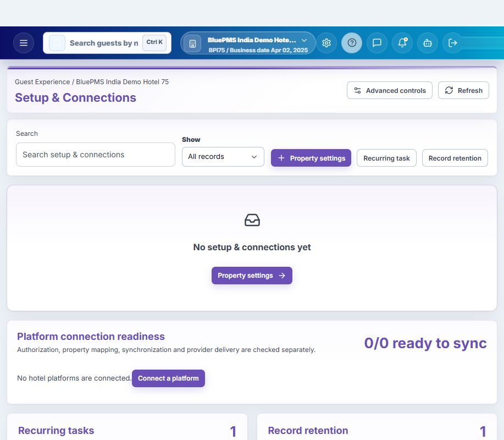Click the magnifier icon in guest search

click(57, 43)
